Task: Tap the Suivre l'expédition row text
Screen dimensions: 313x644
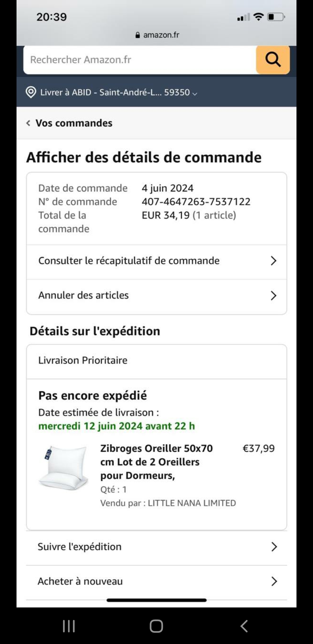Action: (x=79, y=547)
